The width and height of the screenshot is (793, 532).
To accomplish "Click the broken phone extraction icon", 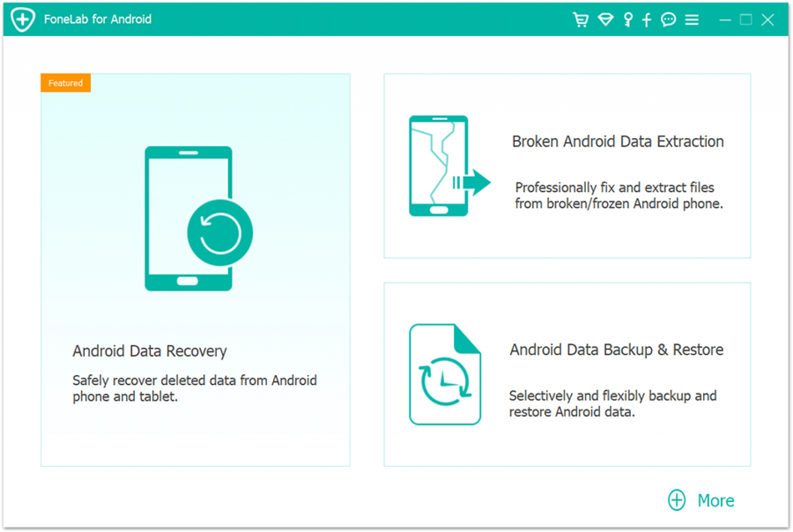I will (449, 166).
